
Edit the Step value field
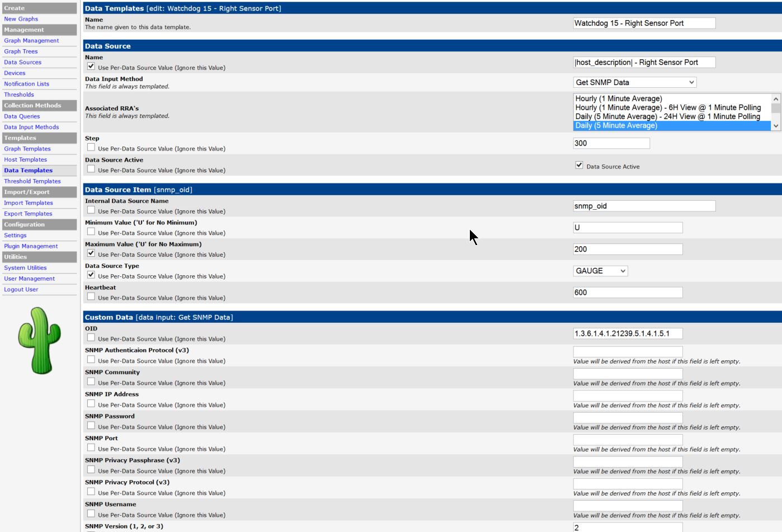pos(611,144)
